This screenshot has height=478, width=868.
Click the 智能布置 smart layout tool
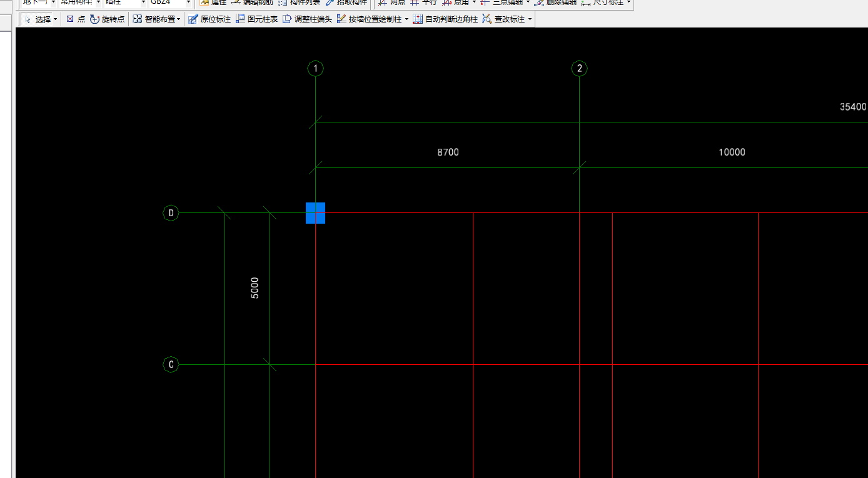[x=154, y=19]
